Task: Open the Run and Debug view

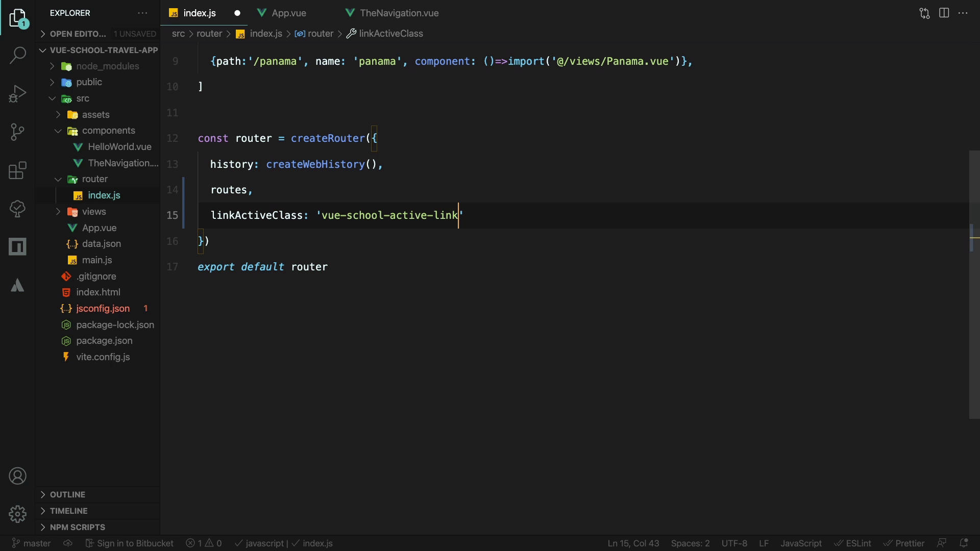Action: [x=18, y=94]
